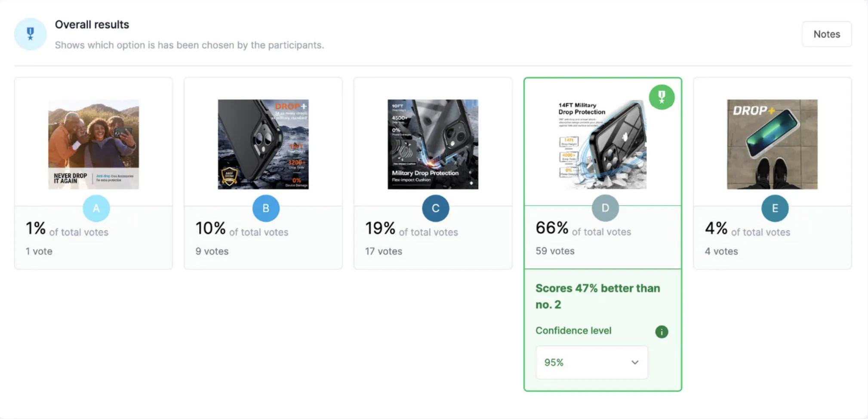The width and height of the screenshot is (868, 419).
Task: Open the DROP+ green phone thumbnail E
Action: (772, 144)
